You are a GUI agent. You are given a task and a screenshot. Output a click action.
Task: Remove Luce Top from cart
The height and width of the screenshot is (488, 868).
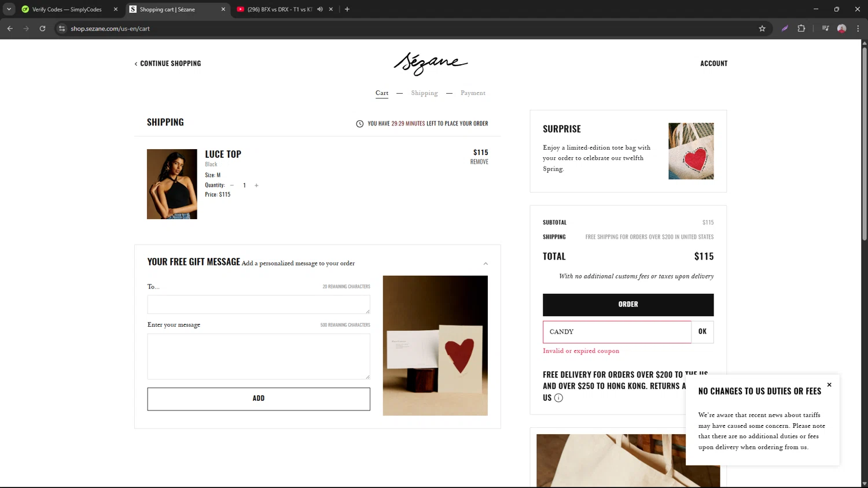point(479,162)
